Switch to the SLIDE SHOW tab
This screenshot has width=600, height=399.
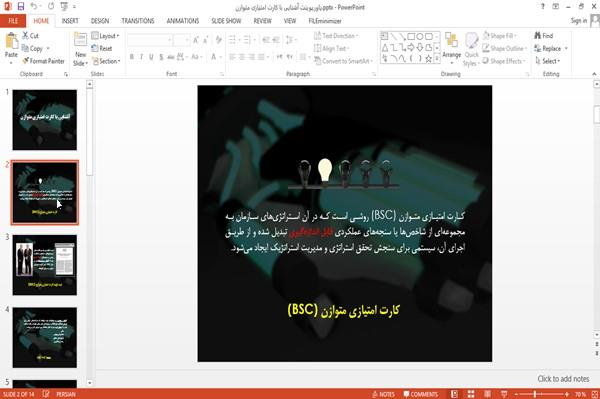[226, 21]
